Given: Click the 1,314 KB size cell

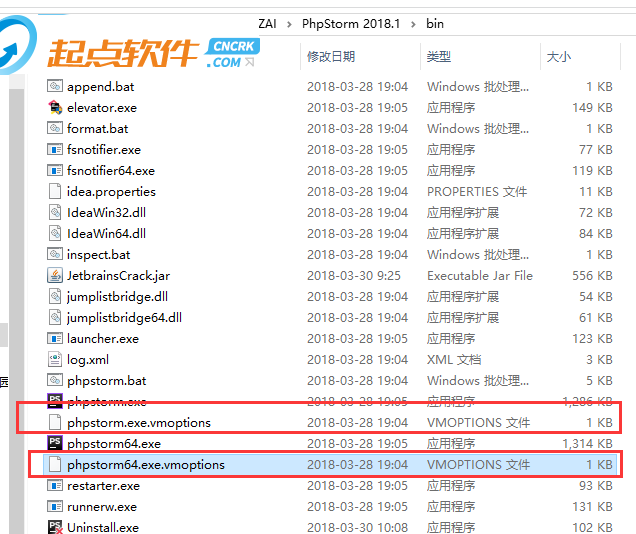Looking at the screenshot, I should pos(587,444).
